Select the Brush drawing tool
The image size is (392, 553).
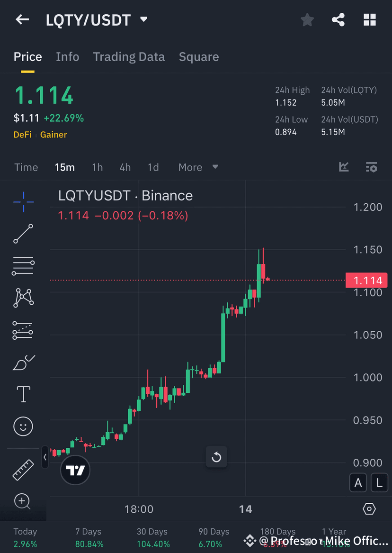click(23, 362)
